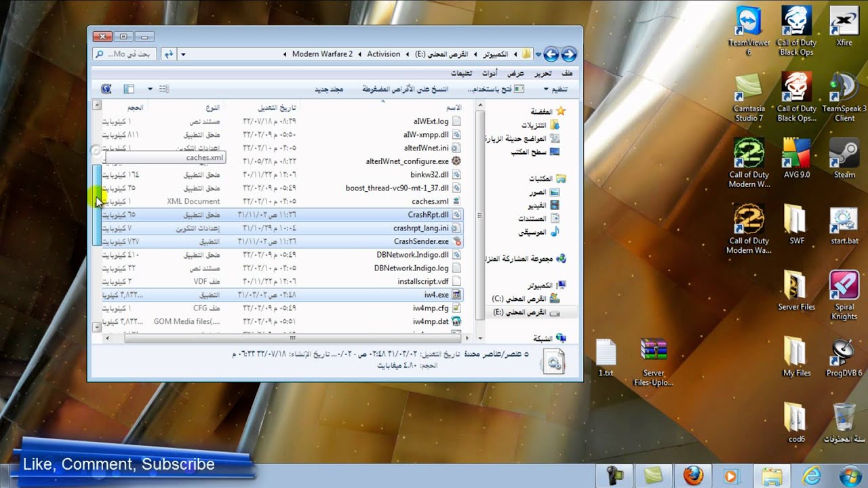Image resolution: width=868 pixels, height=488 pixels.
Task: Open the Recycle Bin desktop icon
Action: (844, 422)
